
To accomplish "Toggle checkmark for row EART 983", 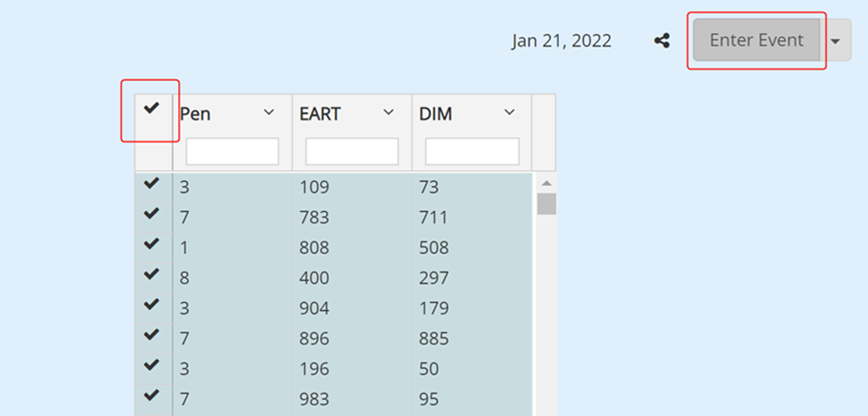I will click(x=151, y=396).
